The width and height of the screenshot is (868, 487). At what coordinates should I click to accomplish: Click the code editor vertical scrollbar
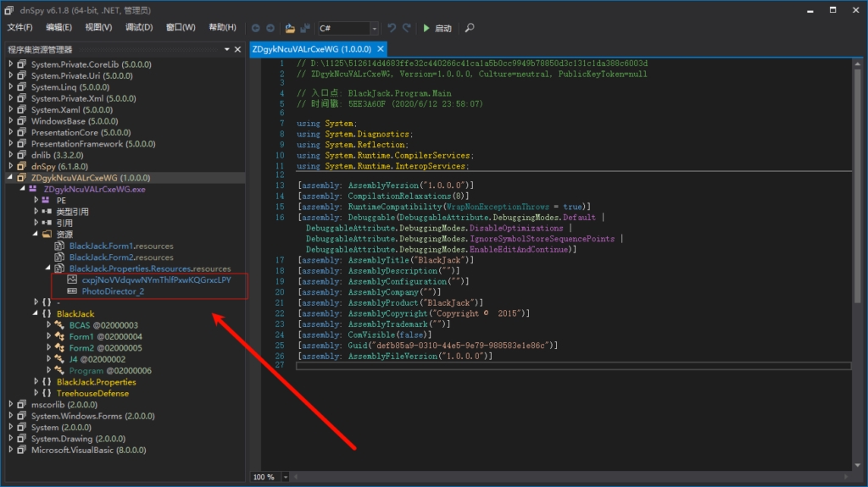858,185
